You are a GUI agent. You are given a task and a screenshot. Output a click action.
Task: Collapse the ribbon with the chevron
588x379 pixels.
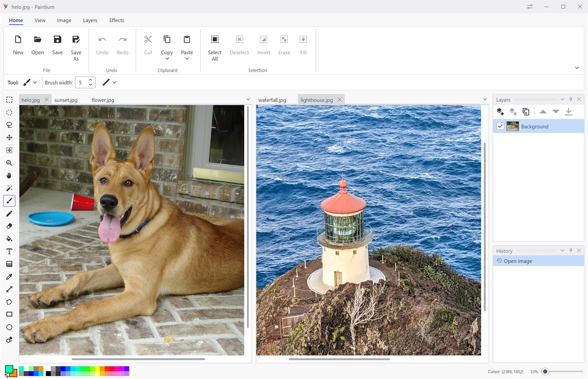click(x=577, y=68)
